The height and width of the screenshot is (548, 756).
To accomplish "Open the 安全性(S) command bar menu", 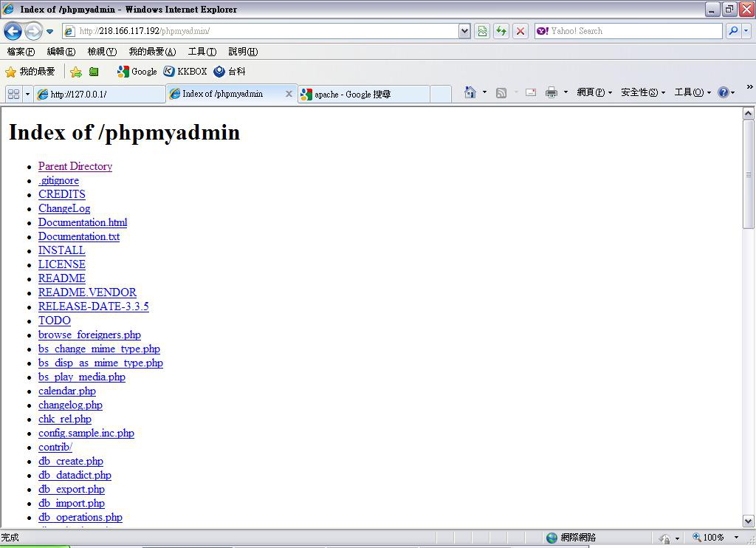I will click(x=643, y=92).
